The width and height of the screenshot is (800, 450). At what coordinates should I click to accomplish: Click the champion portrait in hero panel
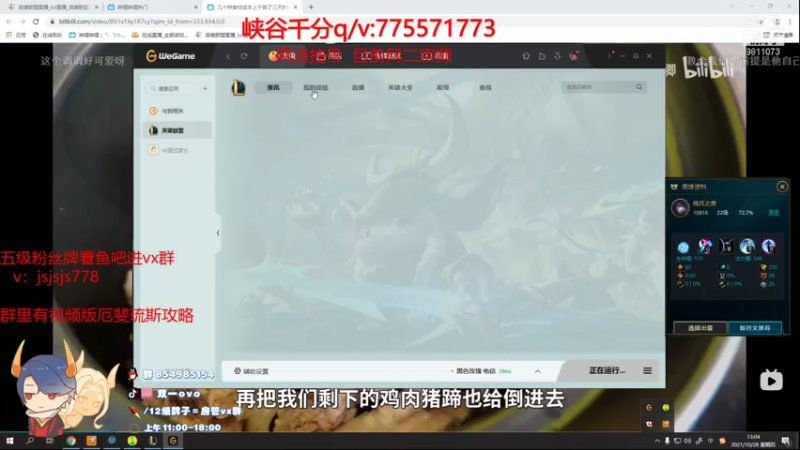[x=680, y=208]
